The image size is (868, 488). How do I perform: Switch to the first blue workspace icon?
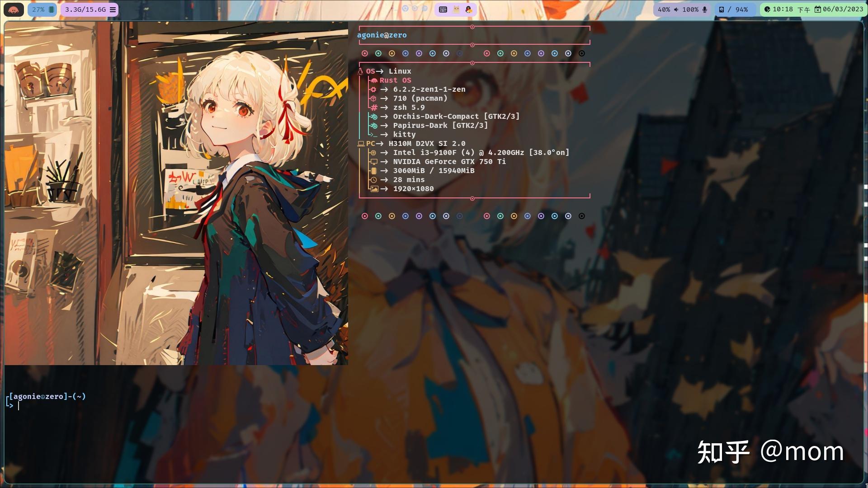(x=406, y=9)
